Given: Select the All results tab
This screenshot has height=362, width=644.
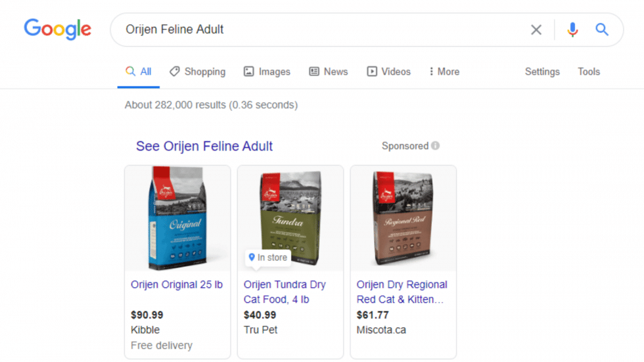Looking at the screenshot, I should click(139, 72).
